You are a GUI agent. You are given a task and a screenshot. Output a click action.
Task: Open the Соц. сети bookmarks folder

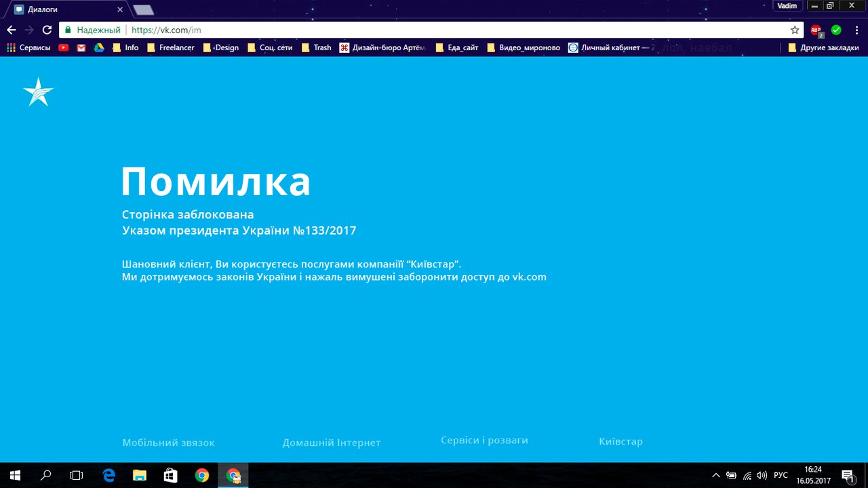pos(271,47)
